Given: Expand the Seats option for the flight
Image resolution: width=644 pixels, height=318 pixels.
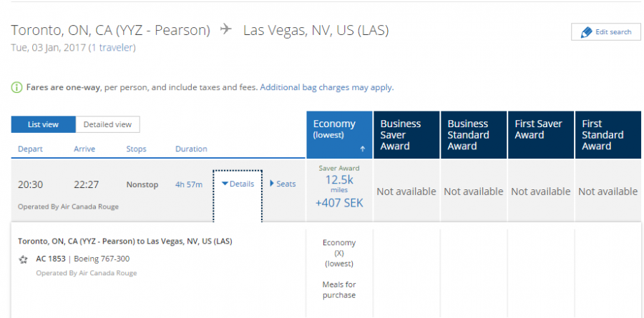Looking at the screenshot, I should [283, 184].
